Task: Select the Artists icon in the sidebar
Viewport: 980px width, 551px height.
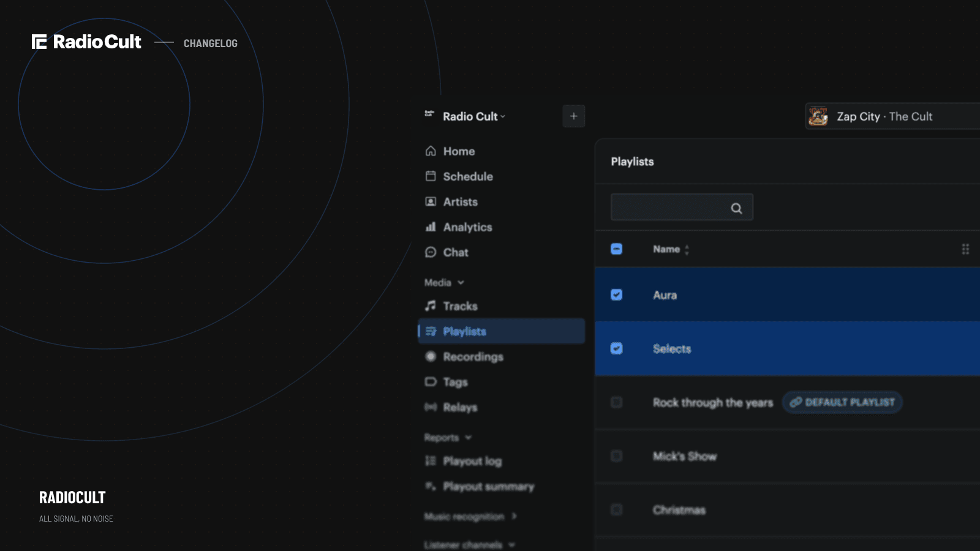Action: [431, 201]
